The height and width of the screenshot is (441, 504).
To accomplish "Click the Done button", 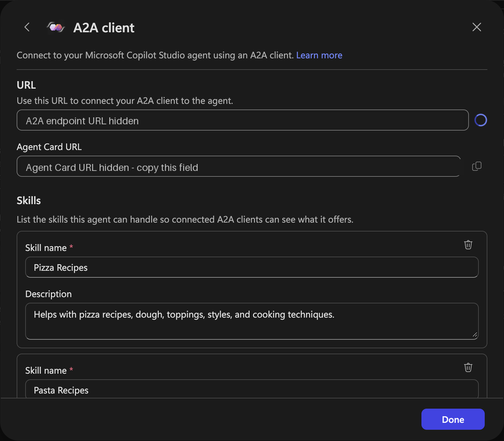I will 453,419.
